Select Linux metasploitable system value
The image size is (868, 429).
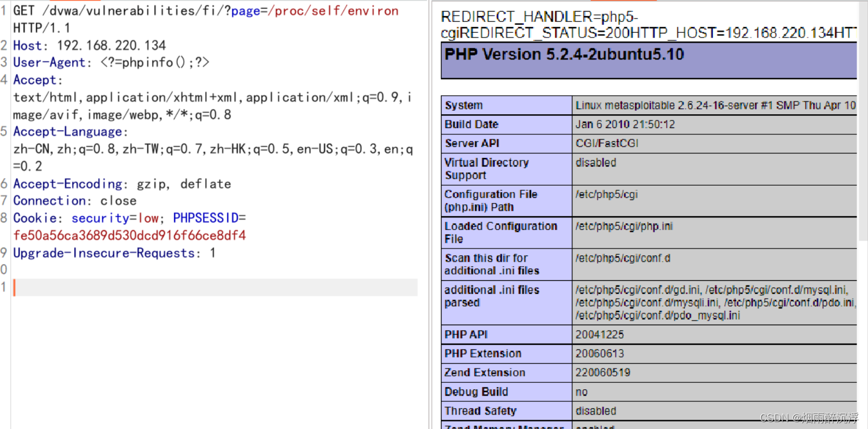tap(716, 106)
